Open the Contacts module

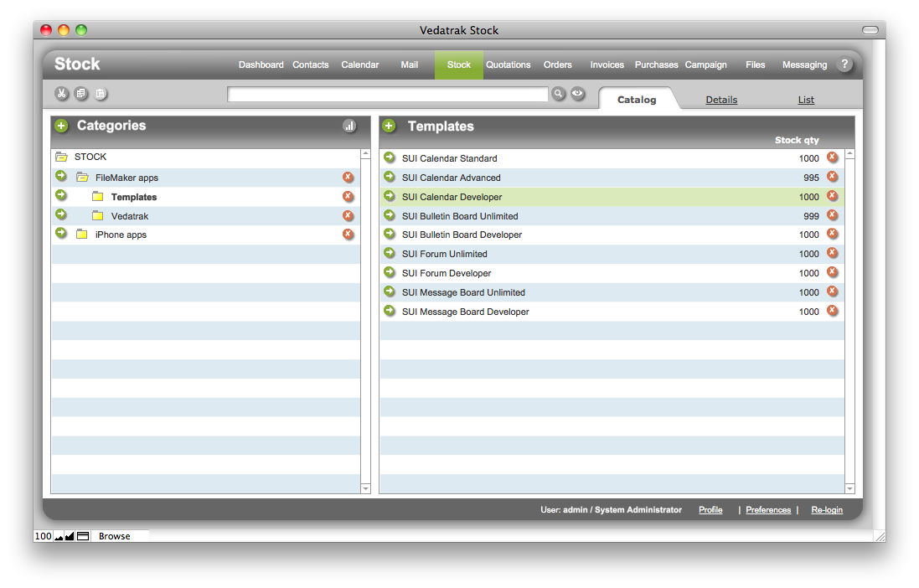click(x=311, y=64)
